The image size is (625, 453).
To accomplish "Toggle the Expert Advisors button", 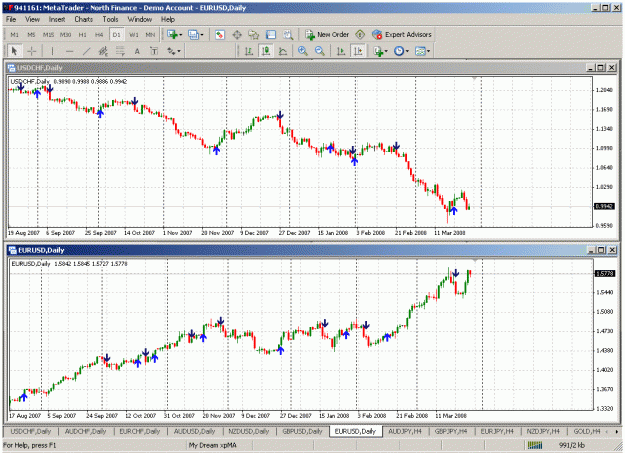I will (402, 35).
